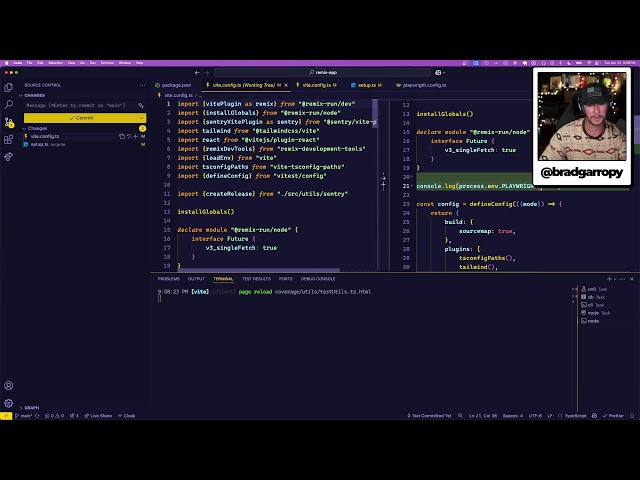
Task: Click Live Share in status bar
Action: (x=98, y=416)
